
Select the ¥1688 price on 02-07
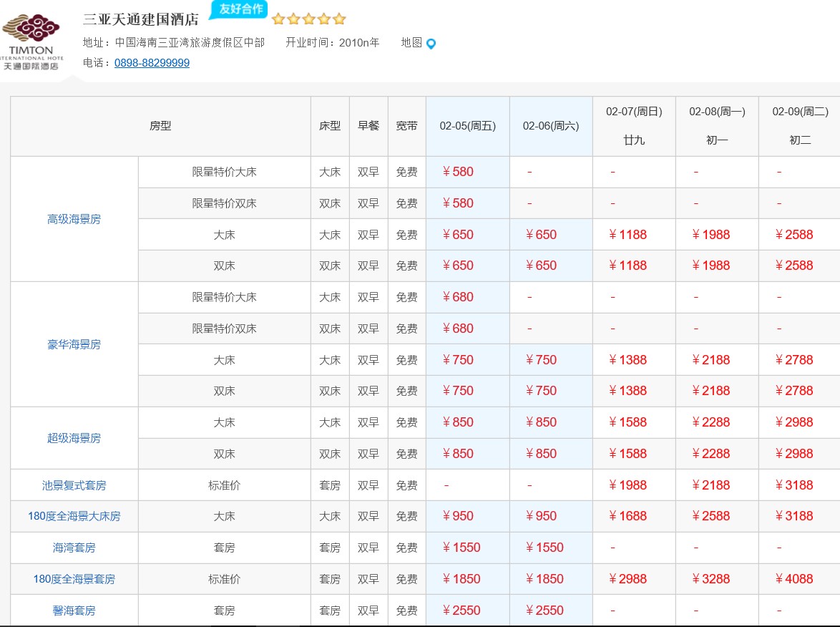pos(627,516)
